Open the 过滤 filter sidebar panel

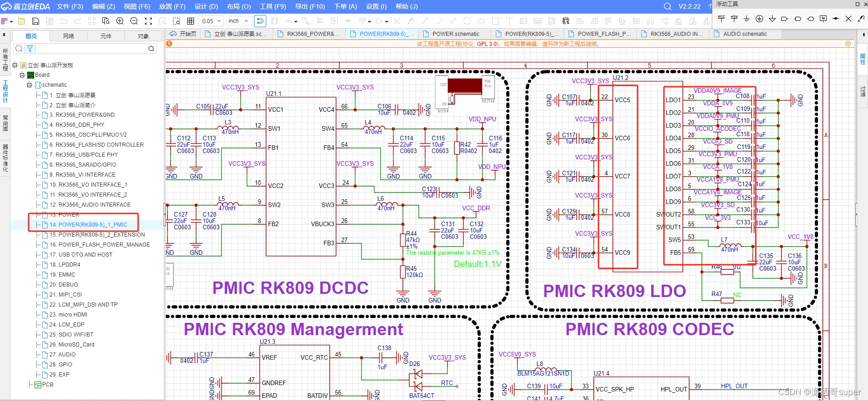(863, 91)
